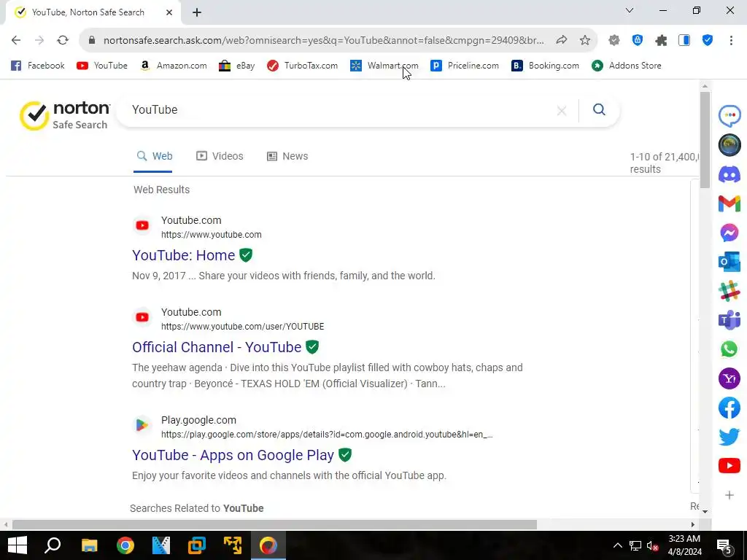This screenshot has width=747, height=560.
Task: Close the YouTube, Norton Safe Search tab
Action: 169,12
